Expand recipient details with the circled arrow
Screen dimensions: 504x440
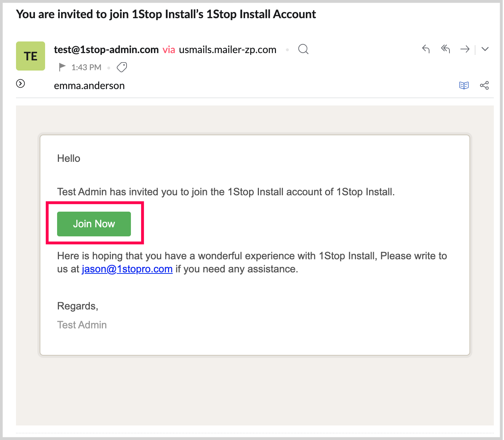(x=21, y=84)
